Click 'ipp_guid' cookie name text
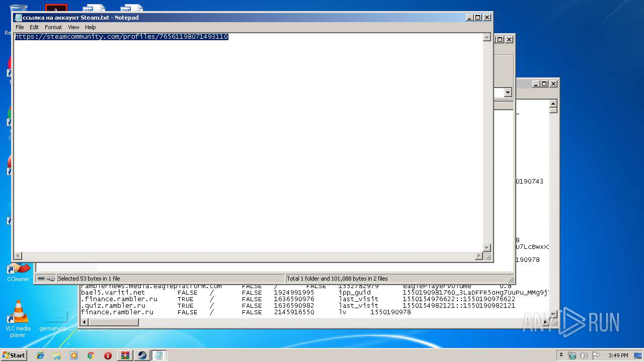Image resolution: width=644 pixels, height=362 pixels. click(354, 292)
